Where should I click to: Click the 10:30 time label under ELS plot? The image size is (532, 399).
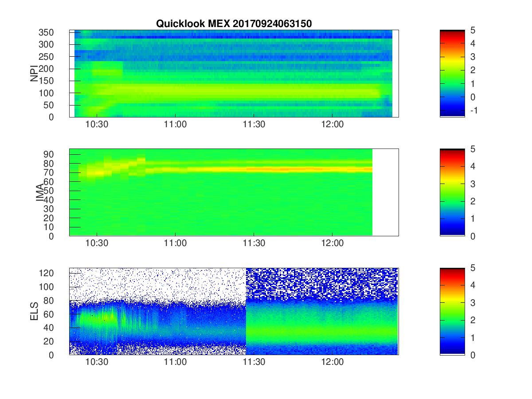click(x=97, y=362)
